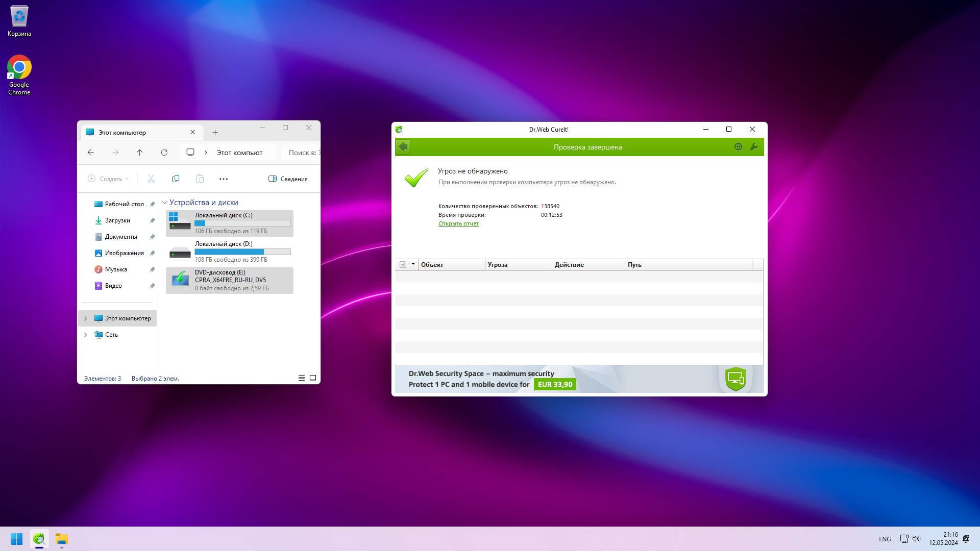The image size is (980, 551).
Task: Open the scan report link
Action: (x=458, y=223)
